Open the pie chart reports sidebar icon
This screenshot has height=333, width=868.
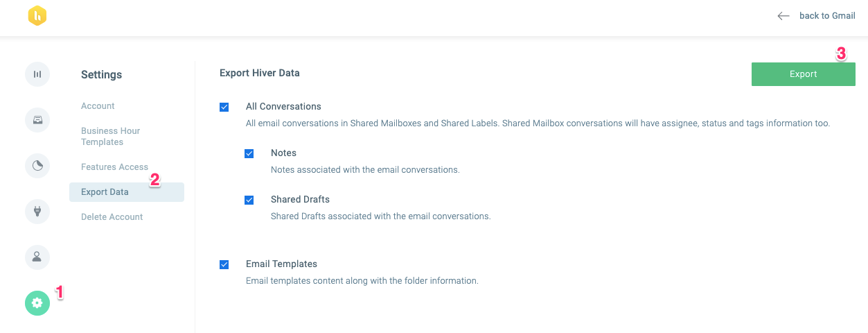point(37,166)
